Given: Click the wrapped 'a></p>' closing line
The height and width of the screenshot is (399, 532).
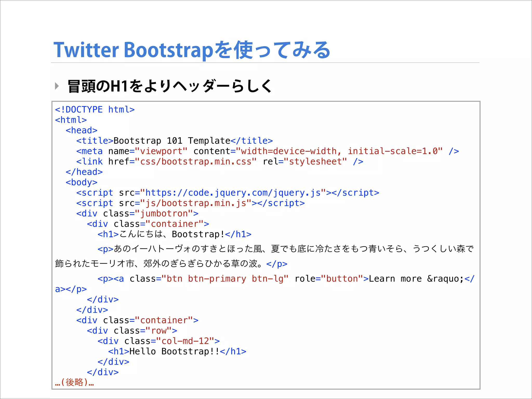Looking at the screenshot, I should pyautogui.click(x=71, y=289).
